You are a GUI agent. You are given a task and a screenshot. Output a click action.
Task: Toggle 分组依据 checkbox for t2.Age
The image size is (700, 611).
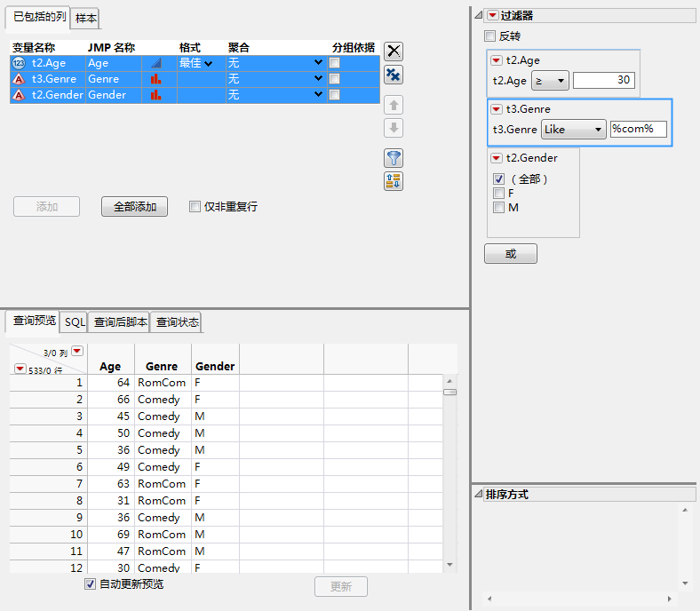pos(334,63)
